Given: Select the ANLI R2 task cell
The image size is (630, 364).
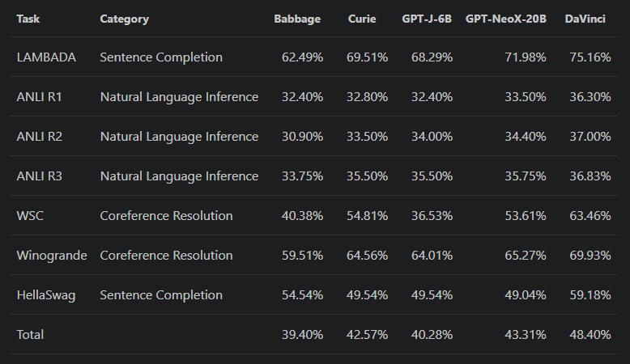Looking at the screenshot, I should pos(39,137).
